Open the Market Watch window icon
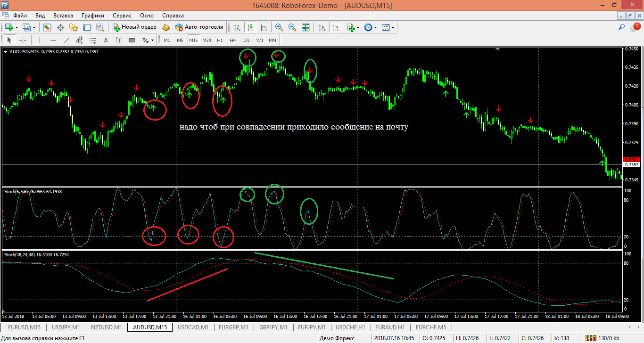Image resolution: width=644 pixels, height=343 pixels. click(47, 27)
